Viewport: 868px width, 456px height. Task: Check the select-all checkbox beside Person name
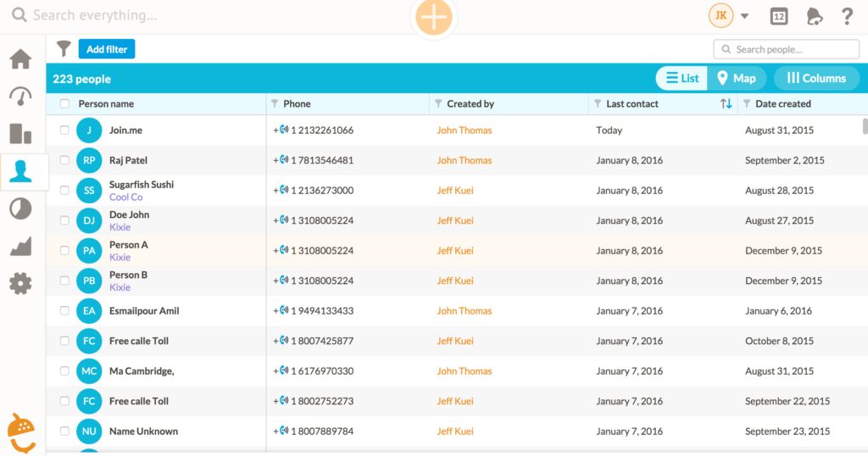(64, 104)
